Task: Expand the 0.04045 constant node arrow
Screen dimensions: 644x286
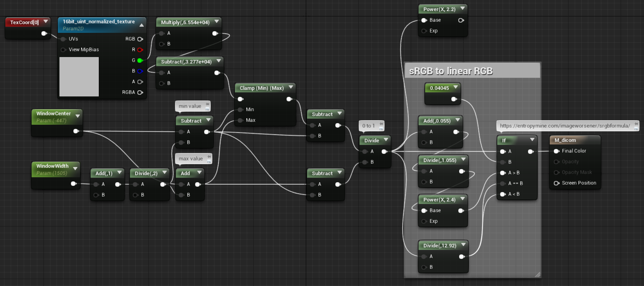Action: [x=455, y=87]
